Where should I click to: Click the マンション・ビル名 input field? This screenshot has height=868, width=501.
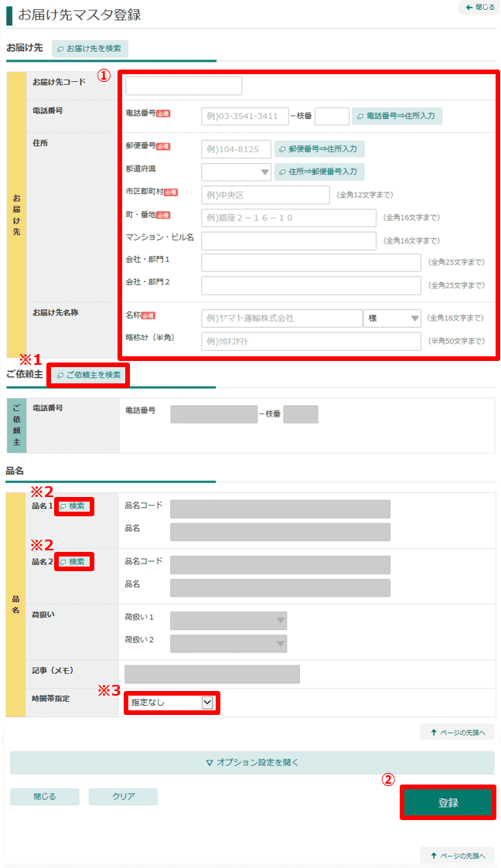(288, 241)
